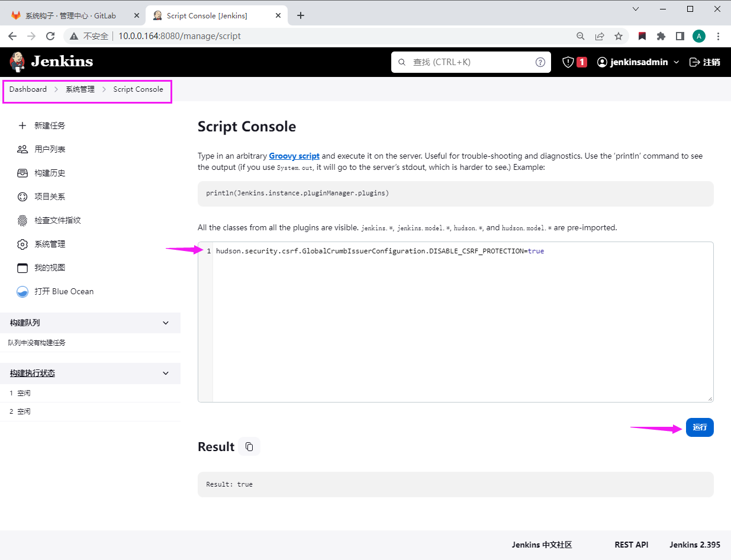Viewport: 731px width, 560px height.
Task: Open the REST API footer link
Action: pos(632,545)
